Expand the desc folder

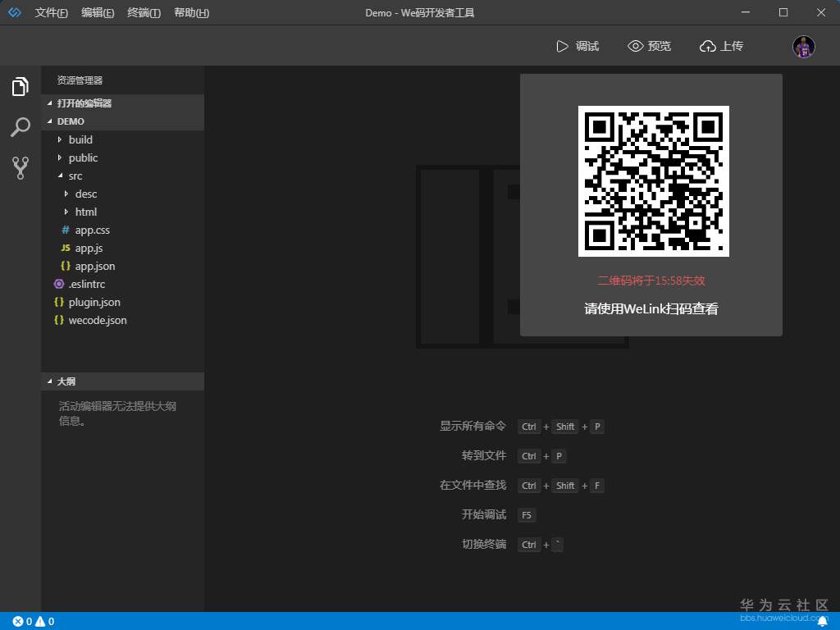coord(87,194)
